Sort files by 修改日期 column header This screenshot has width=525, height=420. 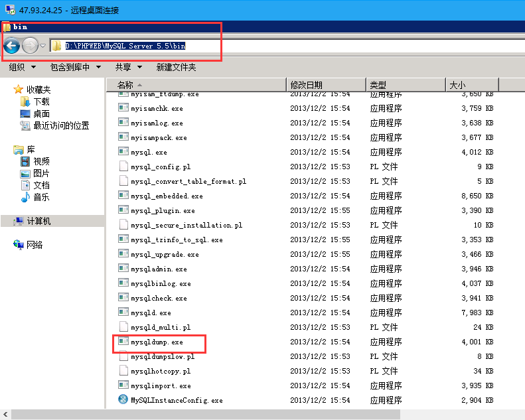click(306, 85)
